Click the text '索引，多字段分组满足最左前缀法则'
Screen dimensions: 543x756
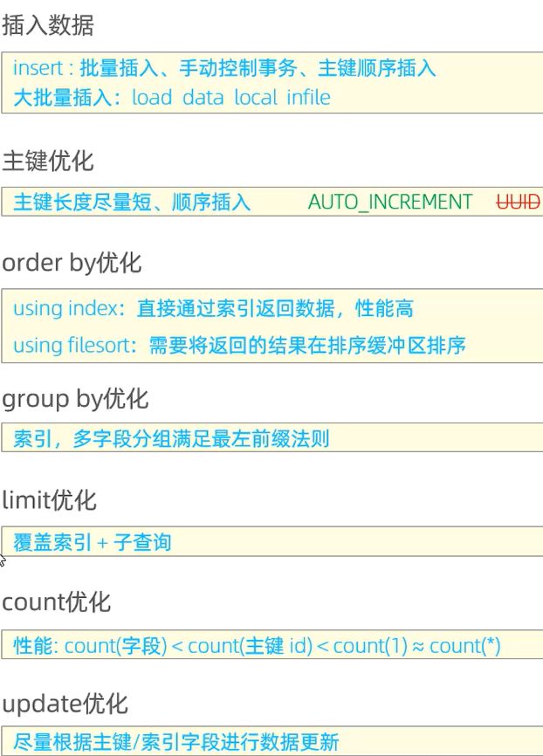pyautogui.click(x=171, y=439)
